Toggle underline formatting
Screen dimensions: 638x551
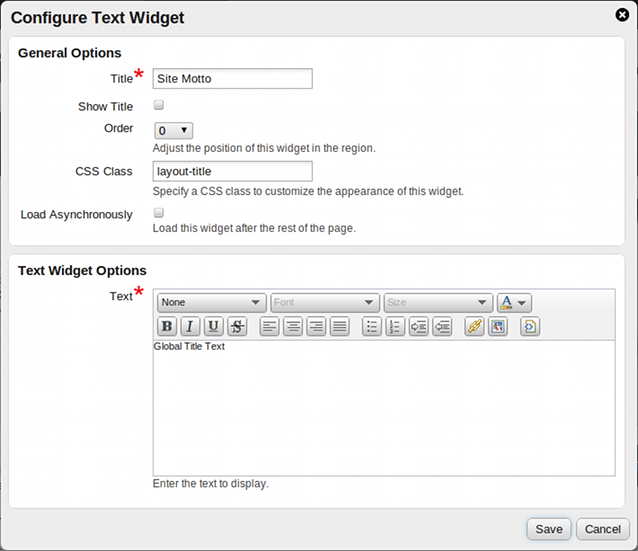tap(213, 327)
